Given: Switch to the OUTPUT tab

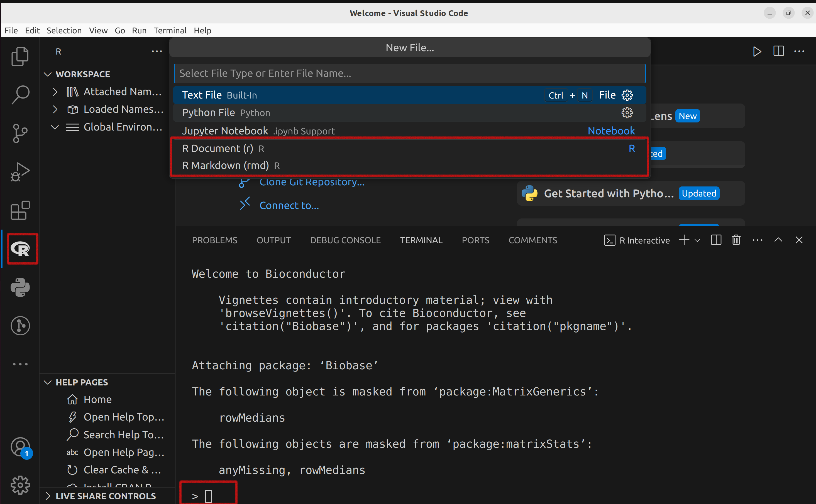Looking at the screenshot, I should point(273,240).
